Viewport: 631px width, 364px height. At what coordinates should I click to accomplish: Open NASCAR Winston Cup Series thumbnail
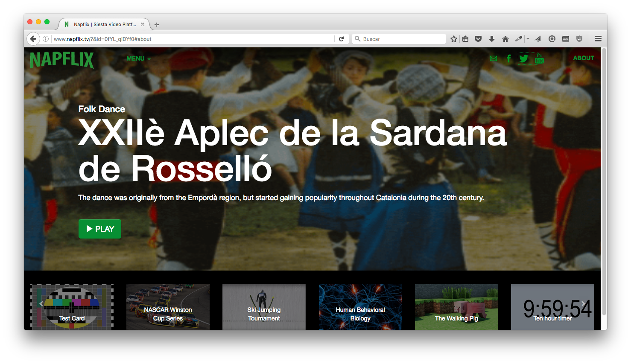click(168, 307)
